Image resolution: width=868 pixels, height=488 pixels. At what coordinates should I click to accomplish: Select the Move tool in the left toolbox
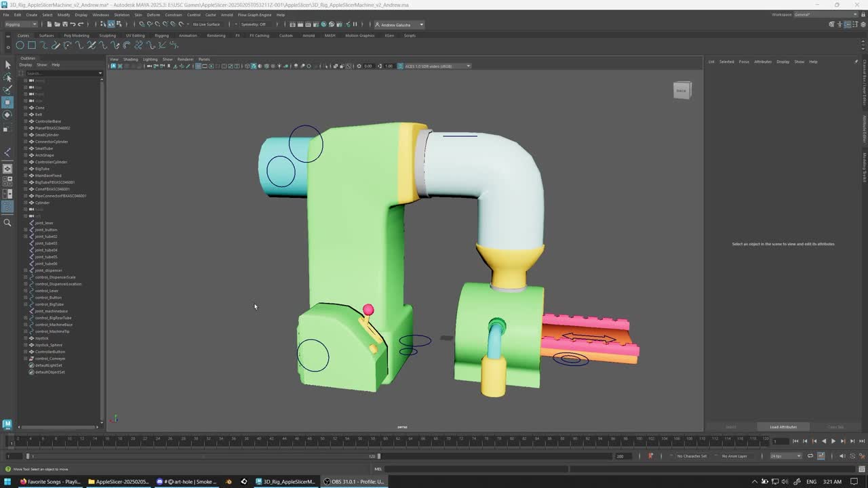pos(7,102)
